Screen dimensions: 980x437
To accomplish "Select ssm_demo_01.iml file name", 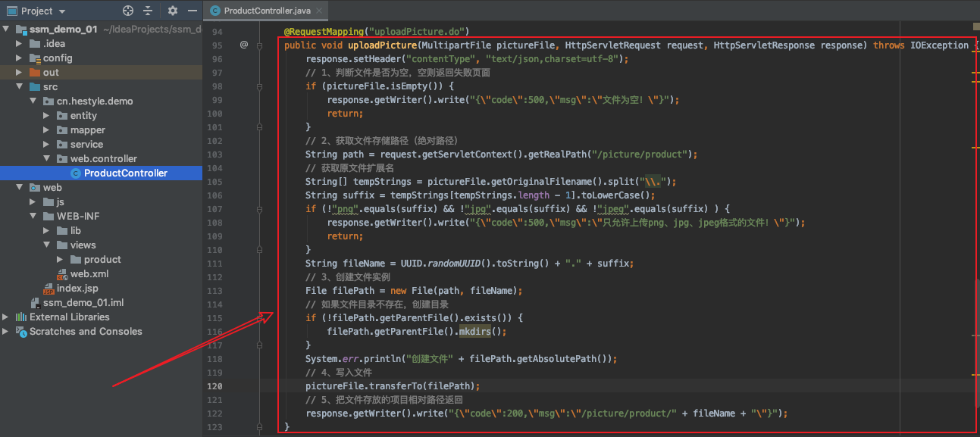I will [x=83, y=302].
